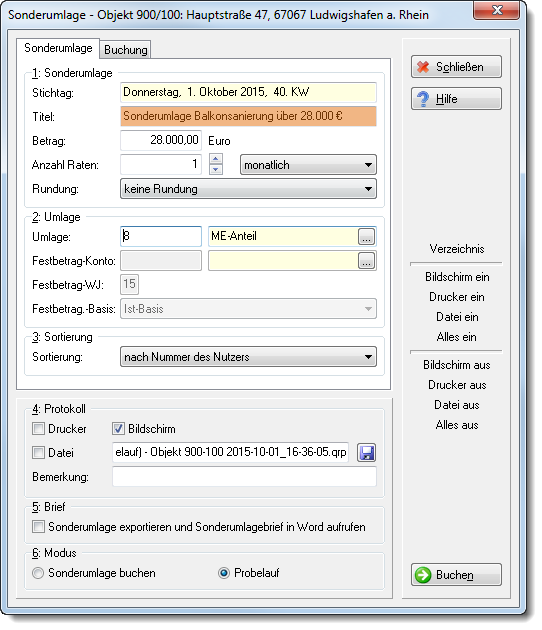Expand the monatlich interval dropdown

tap(308, 165)
